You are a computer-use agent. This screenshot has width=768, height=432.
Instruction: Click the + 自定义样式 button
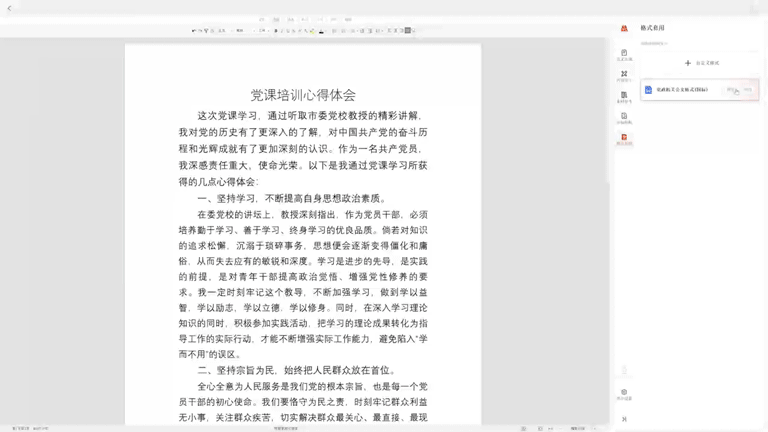[701, 63]
